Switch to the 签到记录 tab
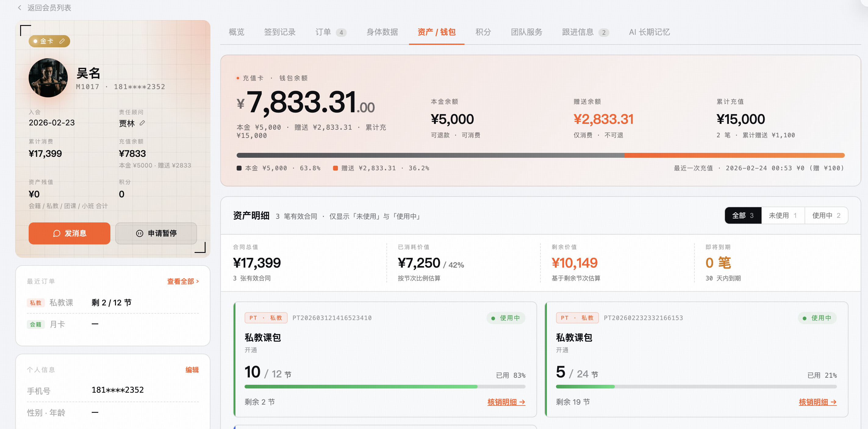This screenshot has width=868, height=429. [280, 32]
